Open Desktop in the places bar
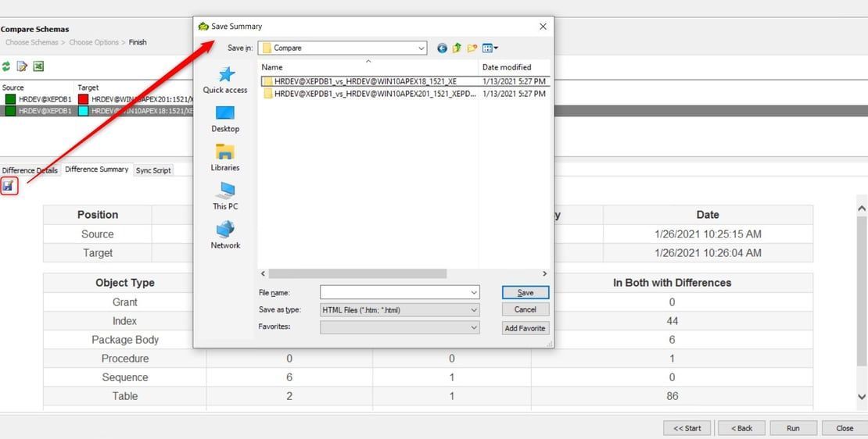This screenshot has width=868, height=439. tap(225, 119)
